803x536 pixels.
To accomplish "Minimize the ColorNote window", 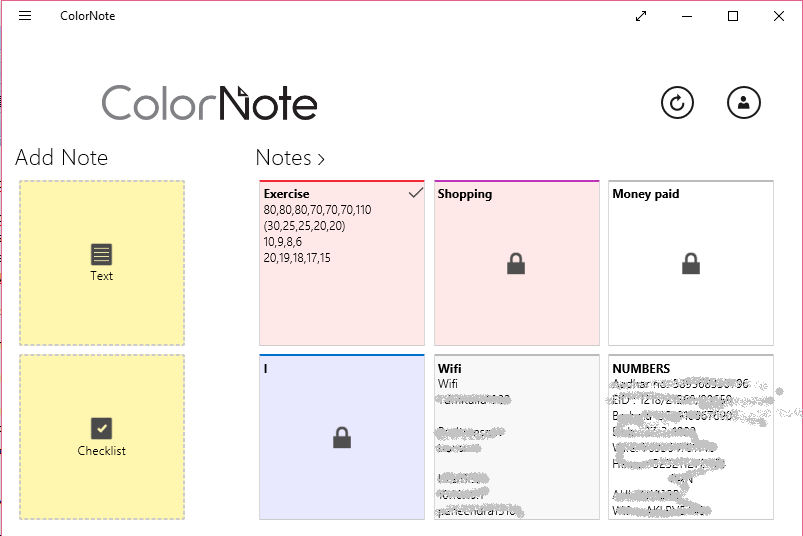I will coord(687,16).
